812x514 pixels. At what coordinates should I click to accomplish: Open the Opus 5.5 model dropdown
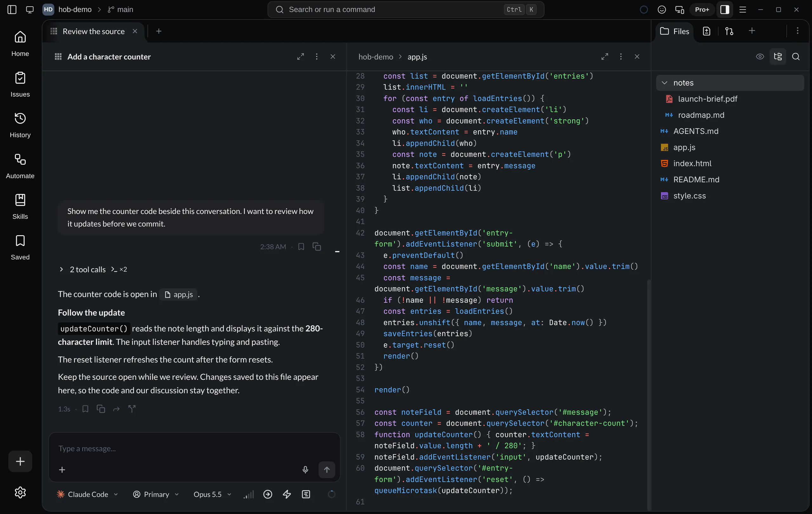click(212, 494)
